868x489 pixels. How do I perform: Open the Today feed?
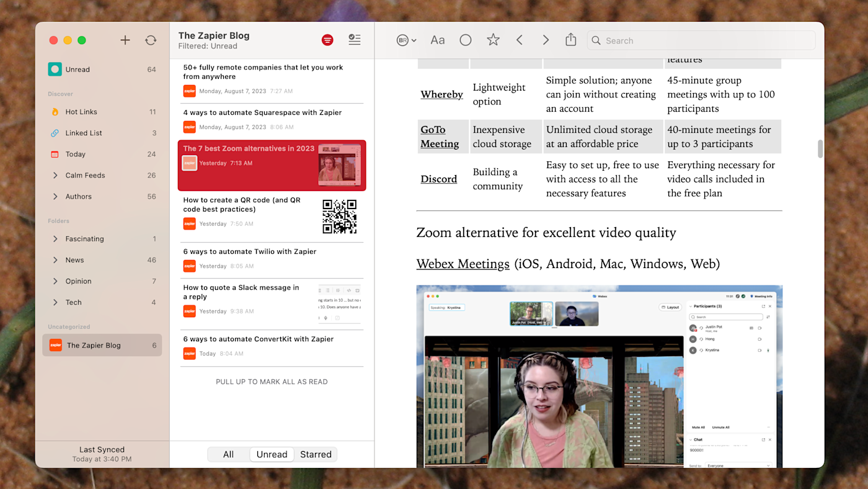coord(102,154)
